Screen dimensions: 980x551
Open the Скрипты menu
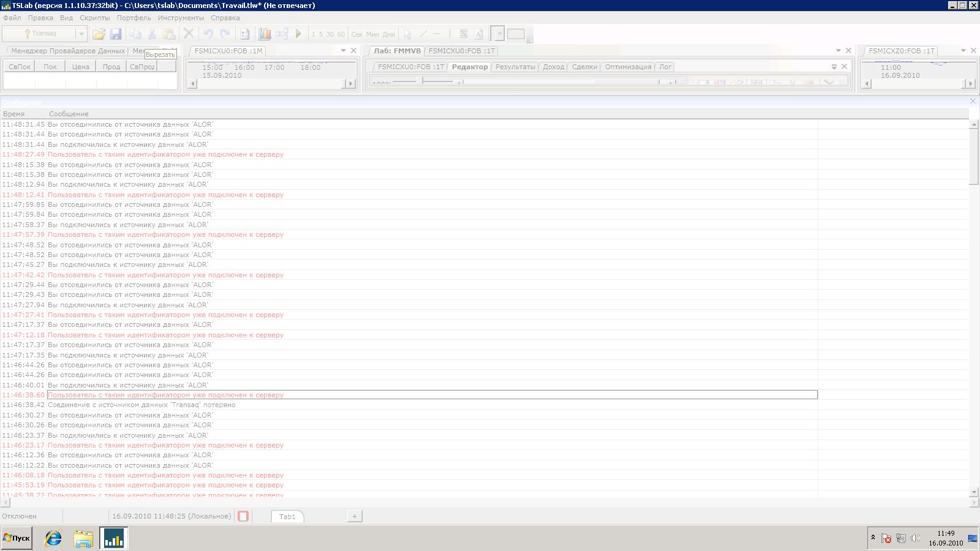coord(95,18)
